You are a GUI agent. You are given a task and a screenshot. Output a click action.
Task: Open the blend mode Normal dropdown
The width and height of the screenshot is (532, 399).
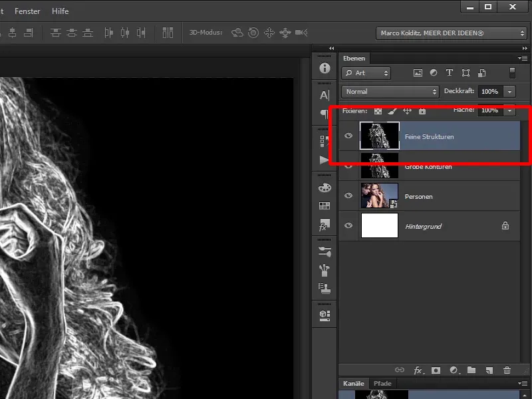coord(390,92)
